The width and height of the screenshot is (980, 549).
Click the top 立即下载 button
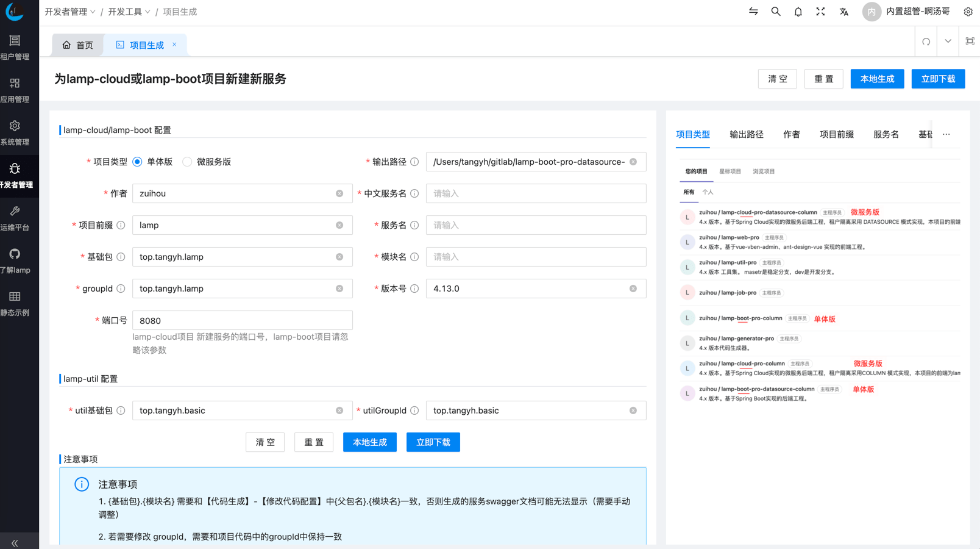[x=938, y=79]
